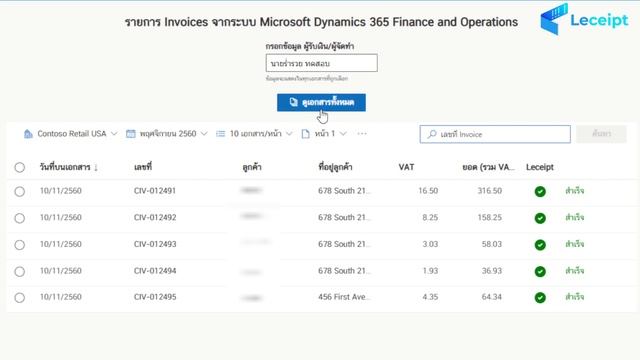Click the VAT value 3.03
Screen dimensions: 640x360
(x=430, y=244)
